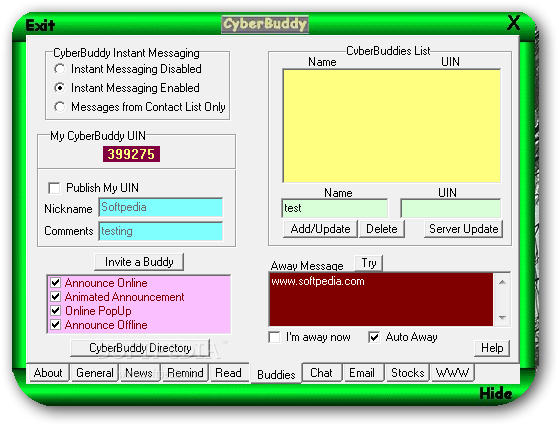
Task: Switch to the Stocks tab
Action: [x=407, y=373]
